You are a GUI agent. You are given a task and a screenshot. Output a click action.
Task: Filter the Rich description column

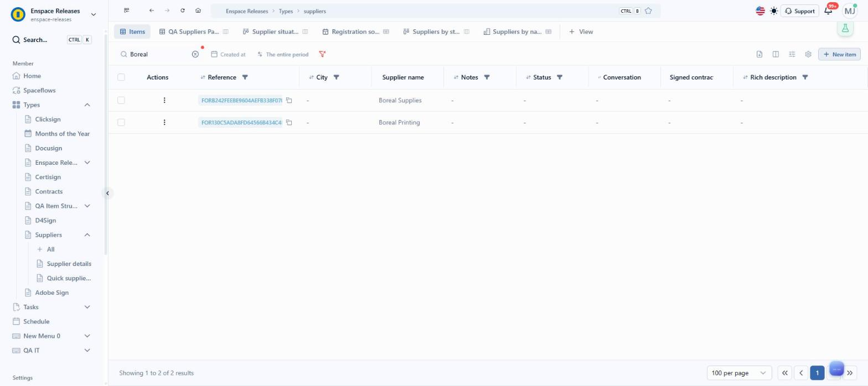(805, 77)
